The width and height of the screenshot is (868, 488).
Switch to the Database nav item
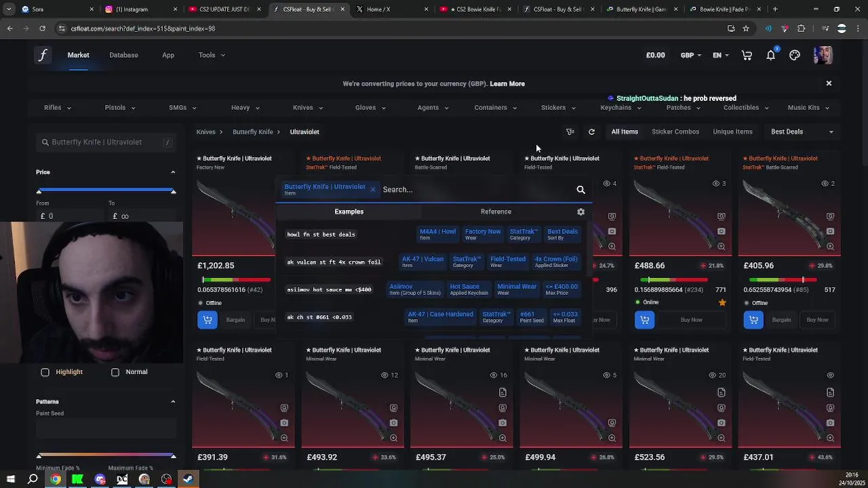click(x=123, y=55)
